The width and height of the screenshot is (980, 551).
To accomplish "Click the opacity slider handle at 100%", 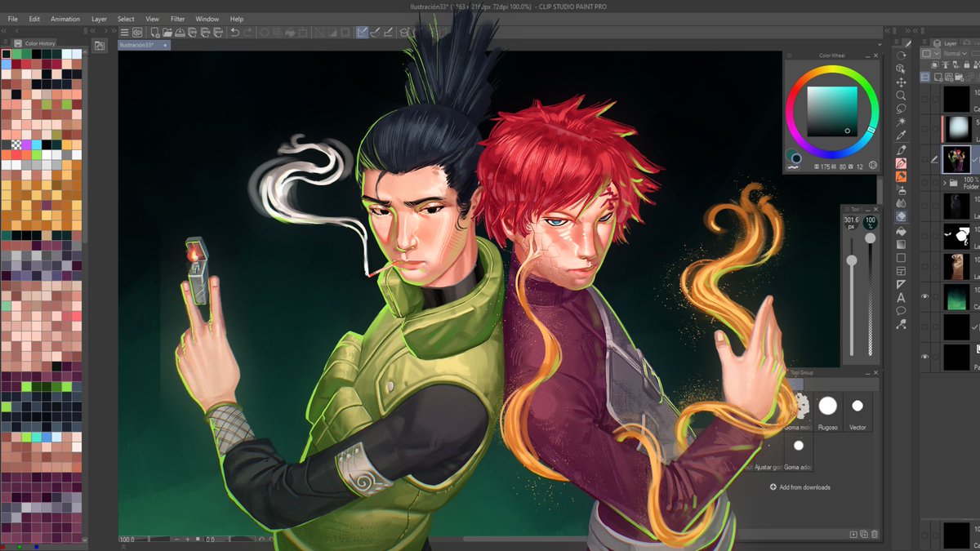I will tap(871, 238).
